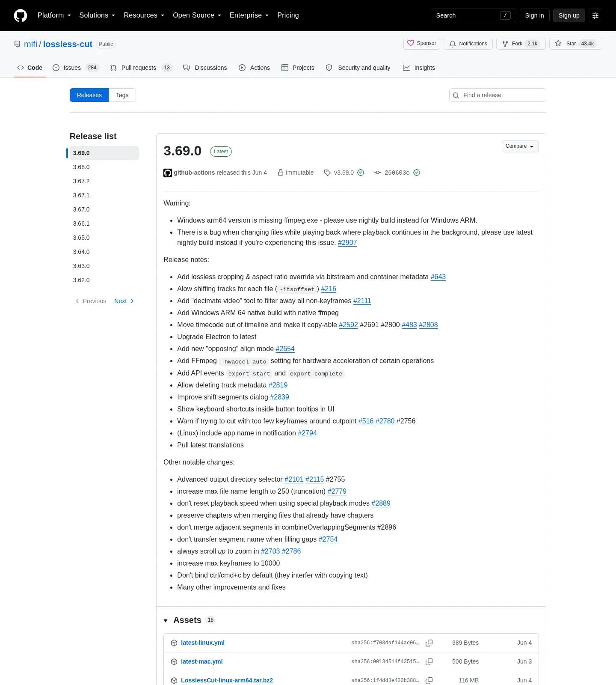Image resolution: width=616 pixels, height=685 pixels.
Task: Copy sha256 for LosslessCut-linux-arm64.tar.bz2
Action: (429, 680)
